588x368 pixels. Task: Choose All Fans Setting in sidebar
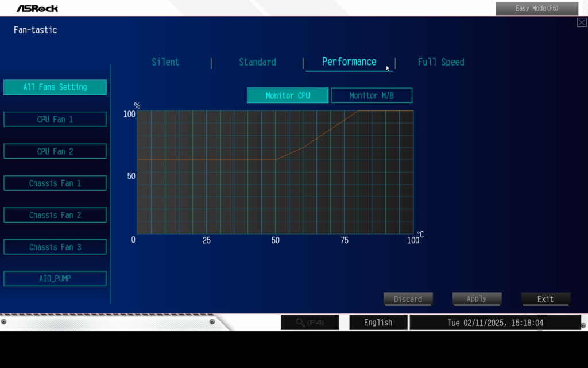[55, 87]
